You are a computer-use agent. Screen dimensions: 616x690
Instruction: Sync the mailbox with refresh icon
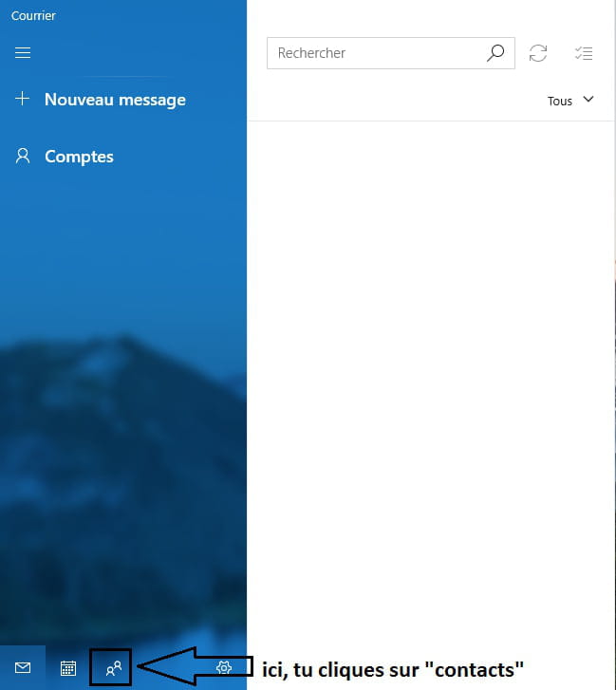[x=537, y=53]
